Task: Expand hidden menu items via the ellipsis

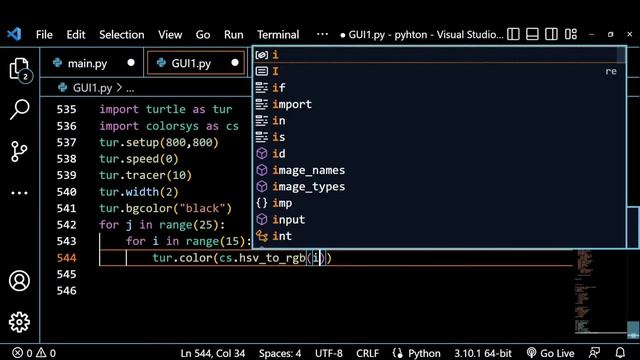Action: (322, 34)
